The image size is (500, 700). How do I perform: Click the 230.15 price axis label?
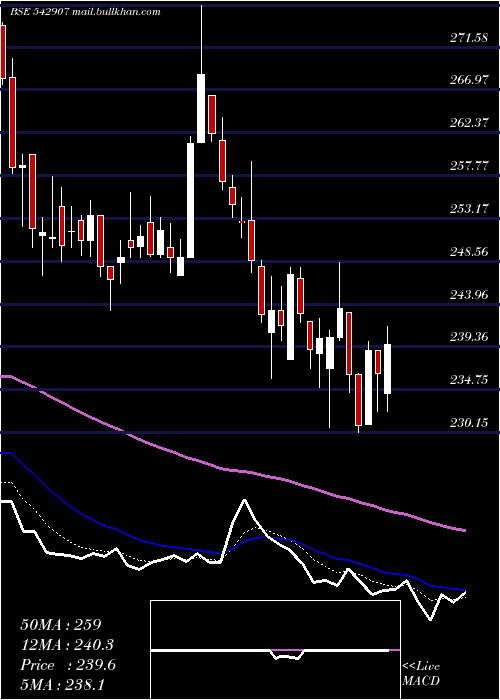click(x=468, y=422)
